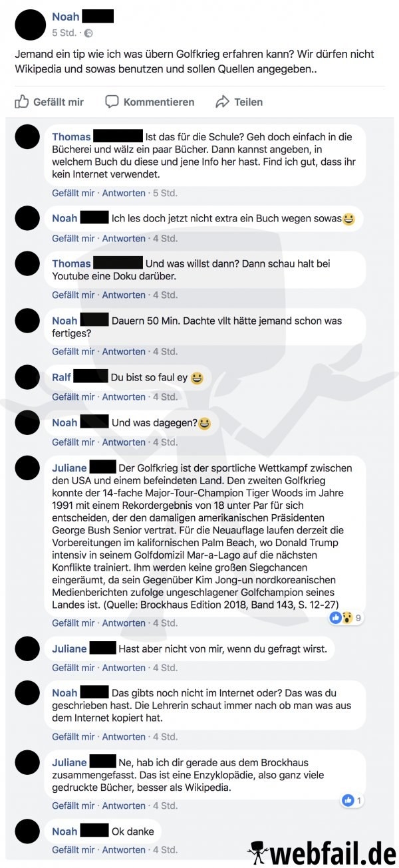Like Ralf's 'Du bist so faul' comment
The width and height of the screenshot is (399, 868).
73,396
